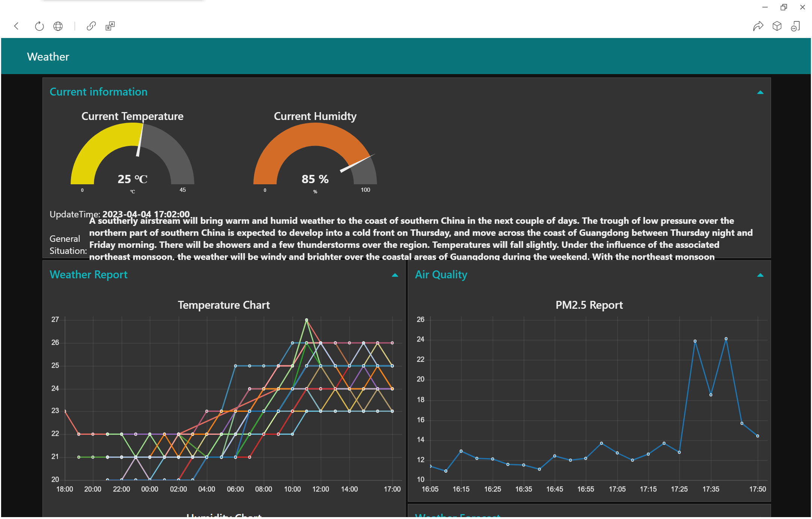
Task: Click the 3D cube package icon
Action: pyautogui.click(x=777, y=26)
